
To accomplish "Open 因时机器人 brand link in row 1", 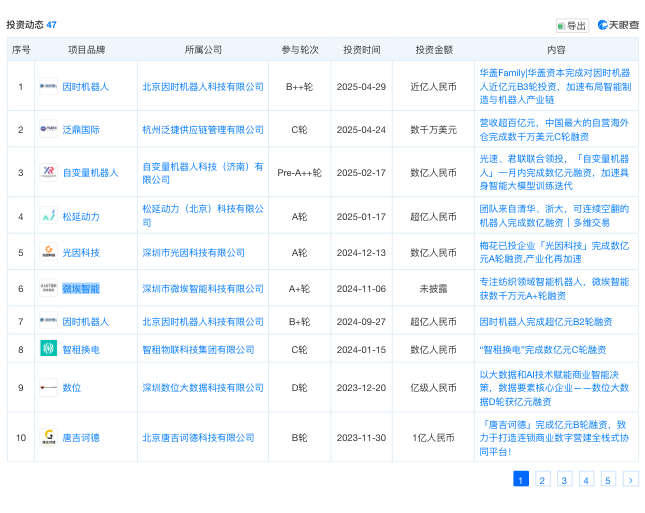I will pos(86,87).
